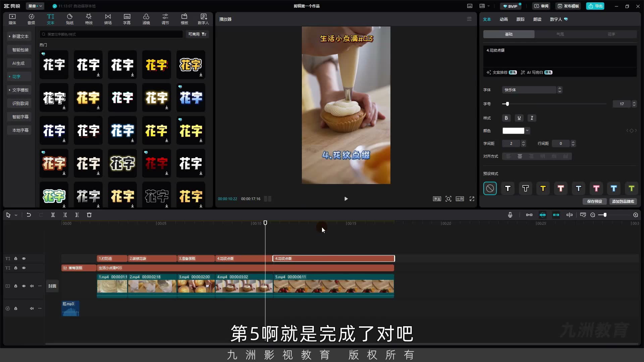Screen dimensions: 644x362
Task: Open the cursor tool mode dropdown
Action: coord(16,215)
